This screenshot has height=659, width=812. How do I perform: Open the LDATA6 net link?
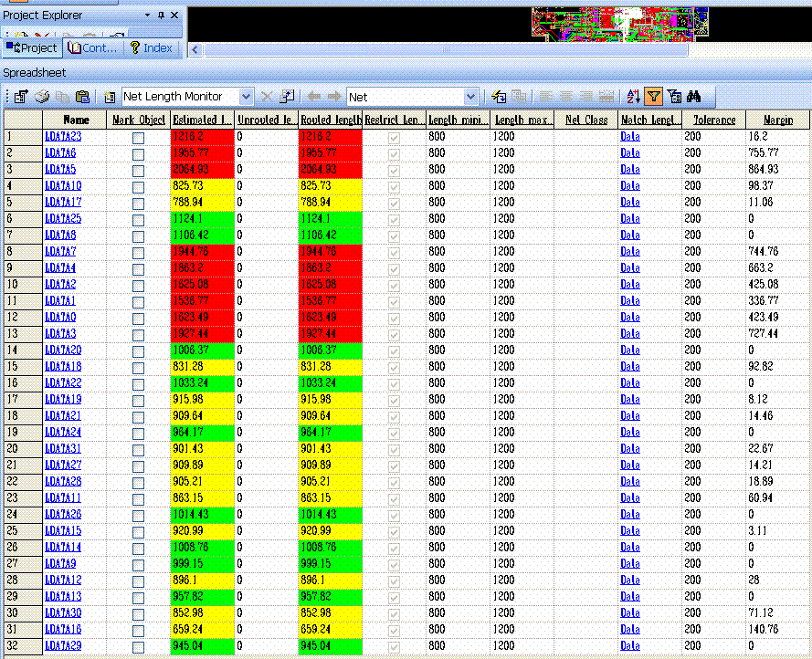(x=60, y=153)
